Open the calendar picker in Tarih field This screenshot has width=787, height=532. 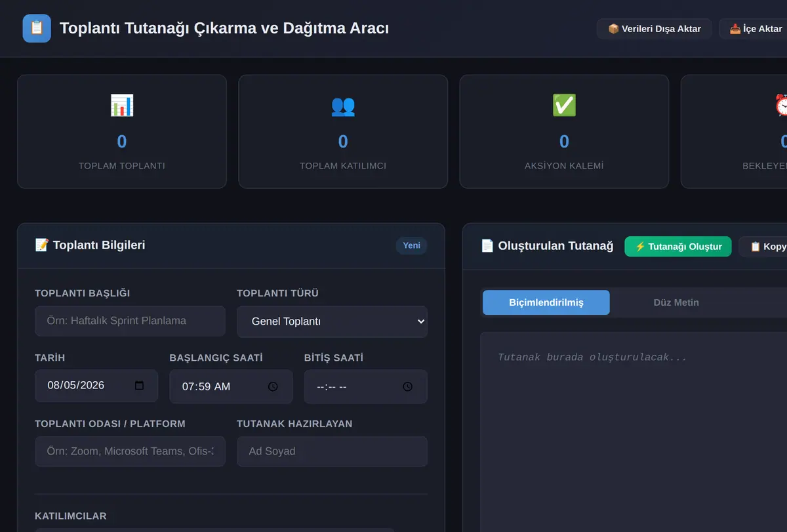click(x=139, y=386)
